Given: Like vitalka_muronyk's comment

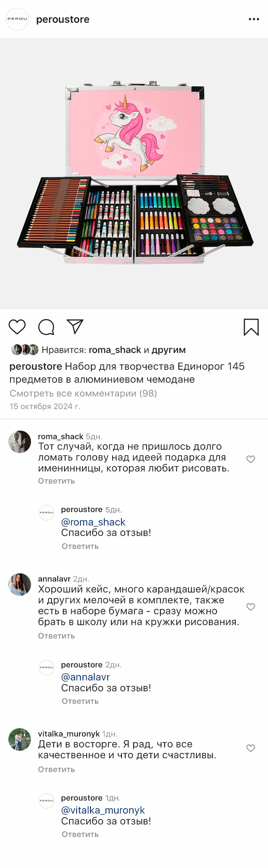Looking at the screenshot, I should coord(250,748).
